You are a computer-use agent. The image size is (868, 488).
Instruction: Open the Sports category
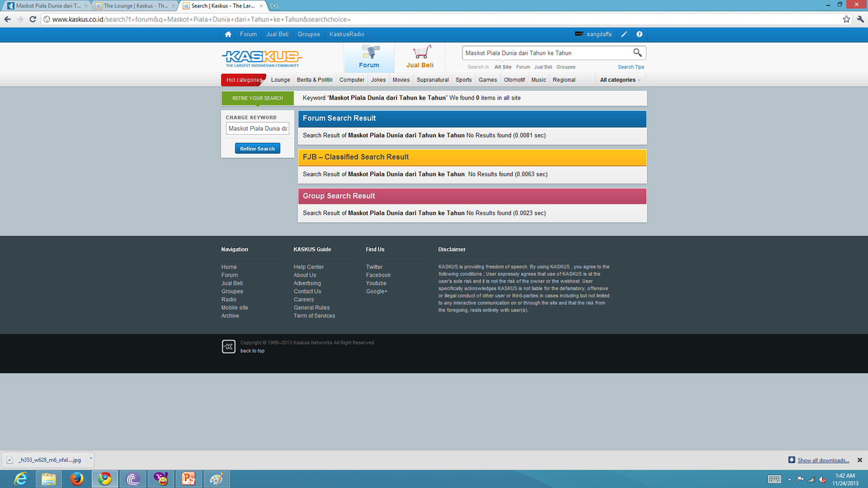pos(464,80)
